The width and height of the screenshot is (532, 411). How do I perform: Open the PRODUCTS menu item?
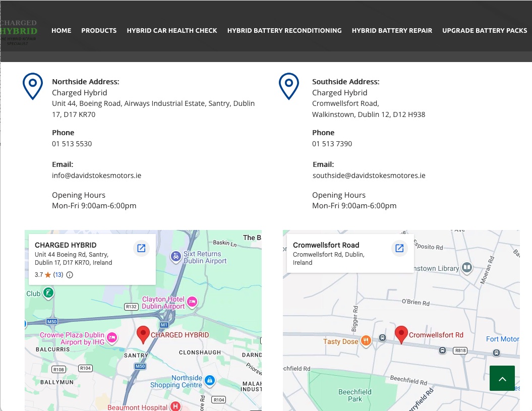[x=99, y=31]
